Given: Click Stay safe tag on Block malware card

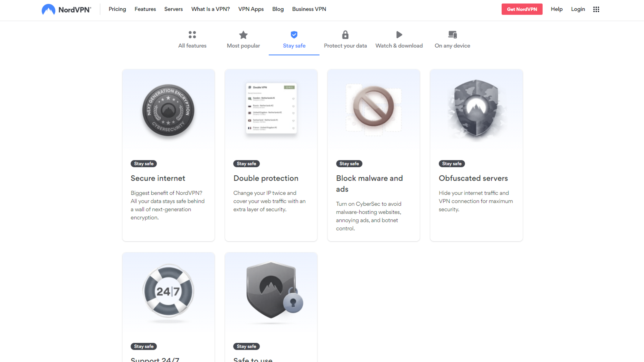Looking at the screenshot, I should [349, 163].
